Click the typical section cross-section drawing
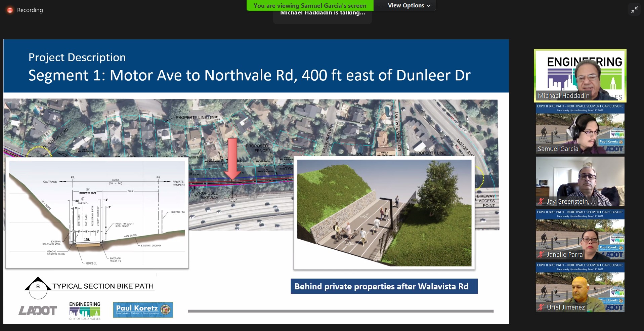The image size is (644, 331). pyautogui.click(x=97, y=213)
